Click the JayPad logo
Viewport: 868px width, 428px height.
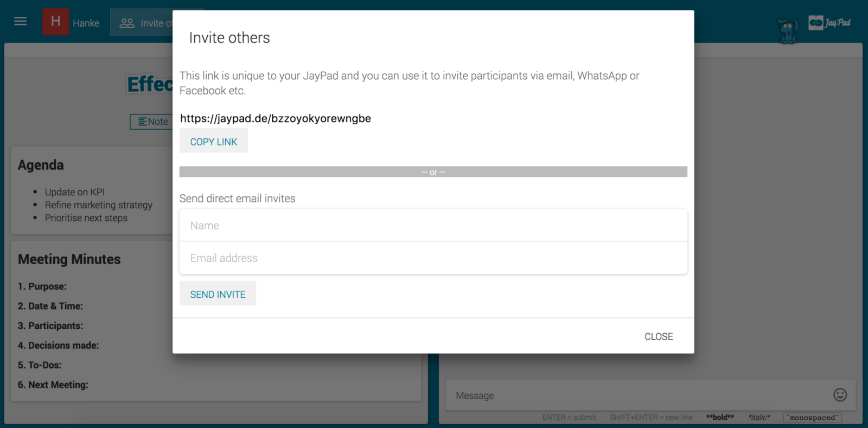pos(829,23)
